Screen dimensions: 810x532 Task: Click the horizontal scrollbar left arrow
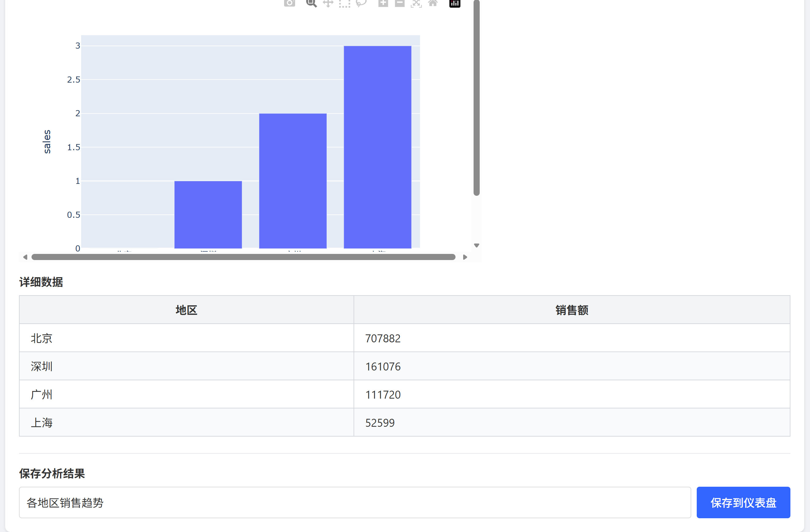(x=25, y=257)
